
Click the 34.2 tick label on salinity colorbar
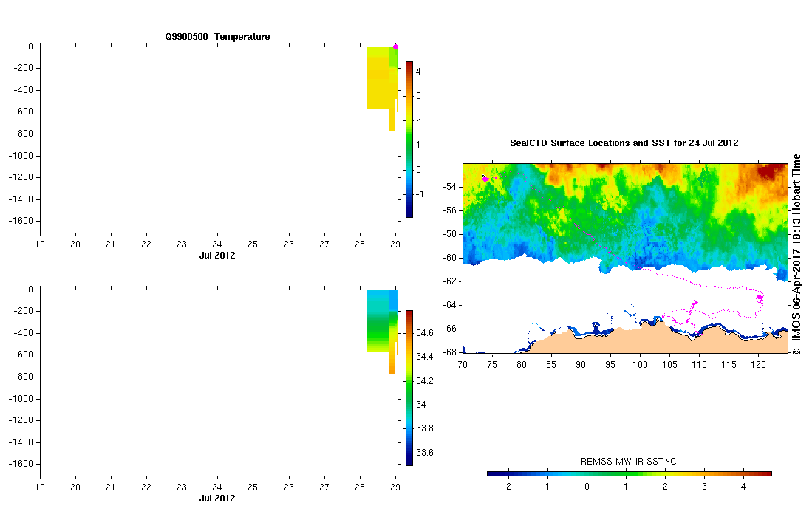click(425, 381)
